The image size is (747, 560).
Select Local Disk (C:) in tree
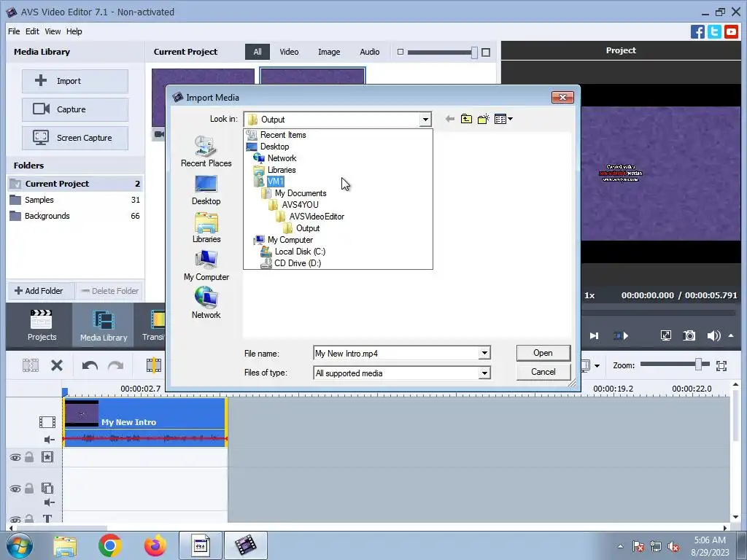(x=300, y=252)
